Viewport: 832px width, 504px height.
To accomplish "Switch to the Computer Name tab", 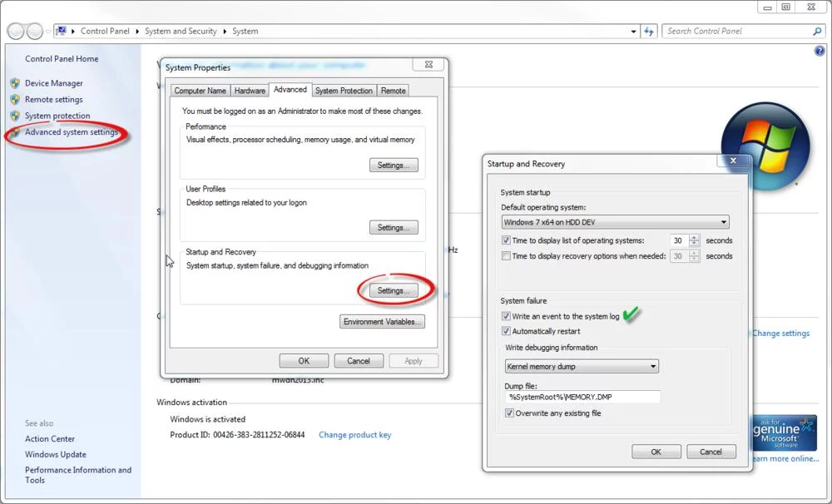I will point(200,91).
